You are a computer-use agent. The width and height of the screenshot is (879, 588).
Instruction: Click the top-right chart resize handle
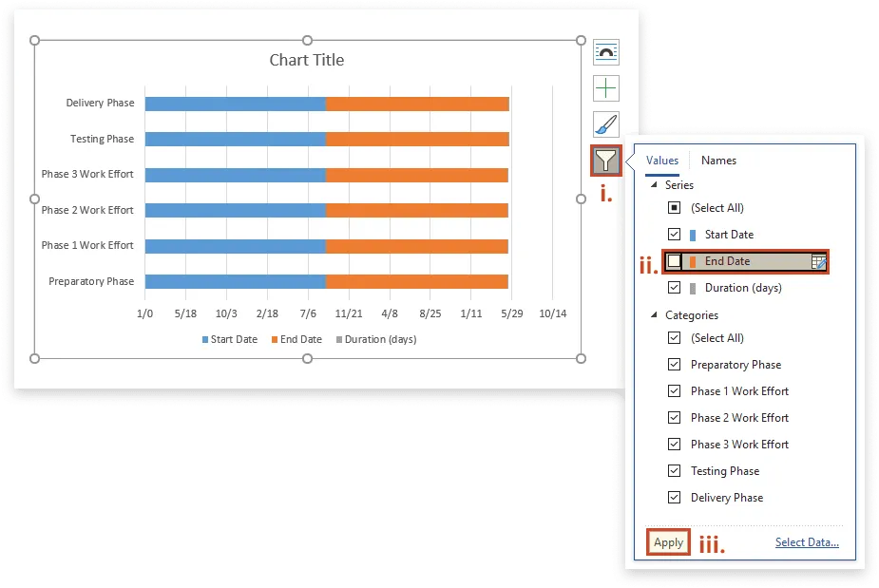pos(581,40)
